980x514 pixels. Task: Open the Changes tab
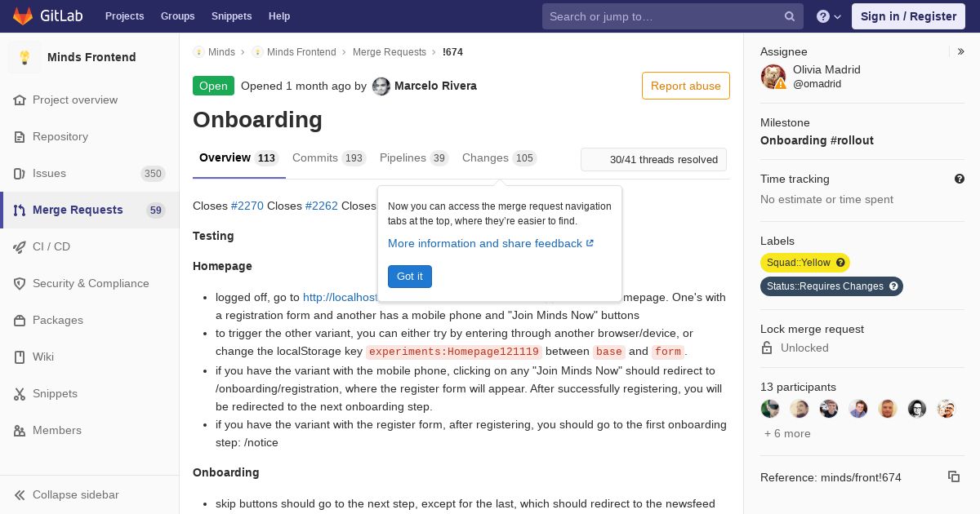click(x=499, y=158)
